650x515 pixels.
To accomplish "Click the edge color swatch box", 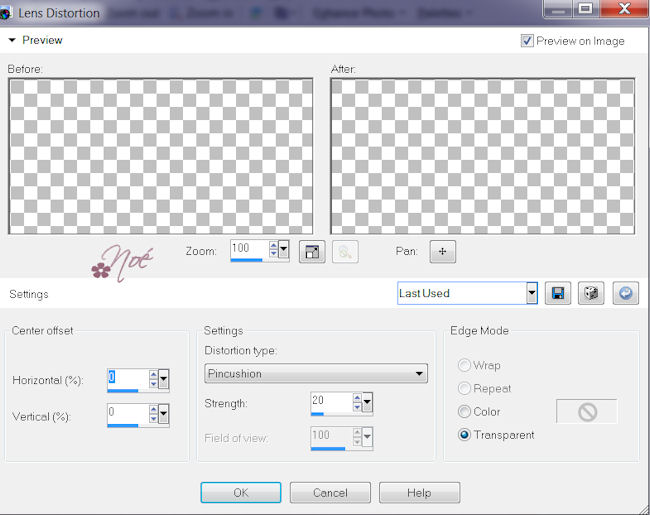I will [586, 411].
